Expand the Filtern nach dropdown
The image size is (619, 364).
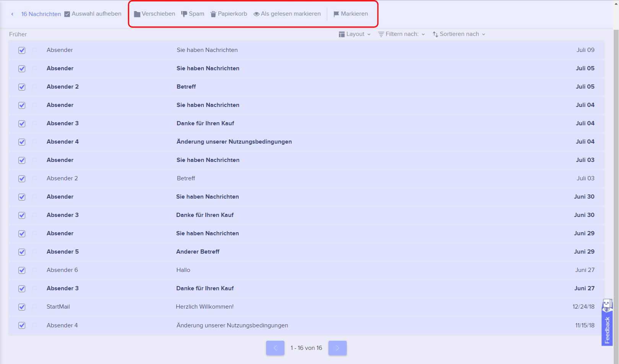[401, 34]
